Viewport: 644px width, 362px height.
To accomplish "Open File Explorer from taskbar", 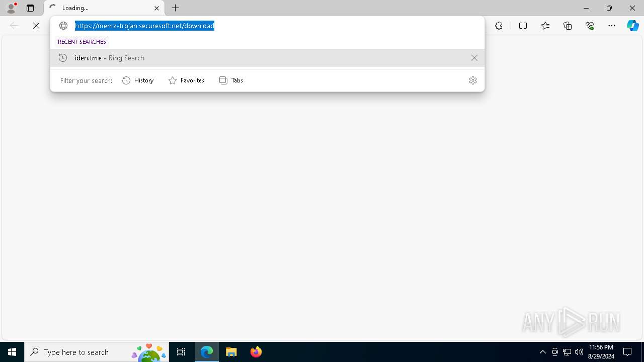I will point(231,352).
